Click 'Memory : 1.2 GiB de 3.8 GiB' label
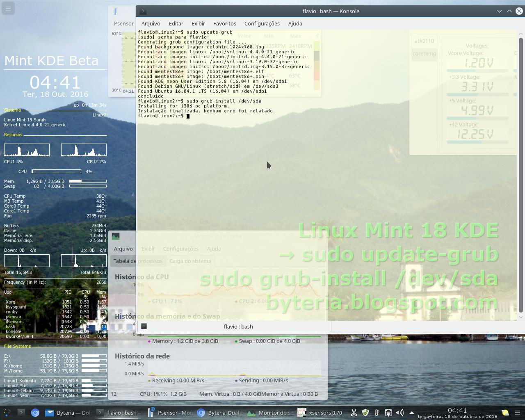Image resolution: width=525 pixels, height=420 pixels. point(185,341)
